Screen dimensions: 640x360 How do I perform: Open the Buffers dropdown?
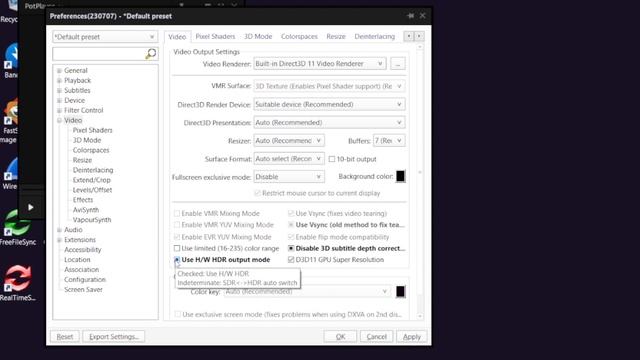pos(389,141)
